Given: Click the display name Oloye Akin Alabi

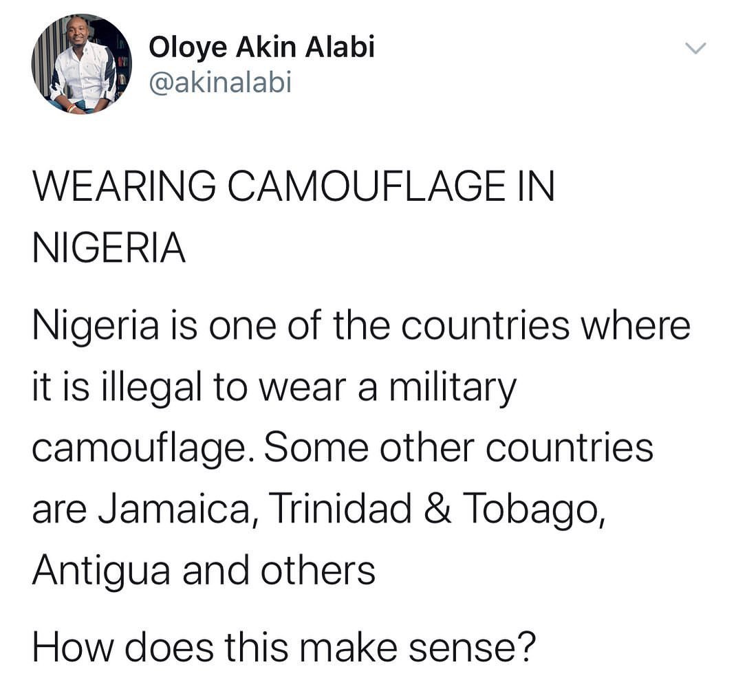Looking at the screenshot, I should (262, 47).
